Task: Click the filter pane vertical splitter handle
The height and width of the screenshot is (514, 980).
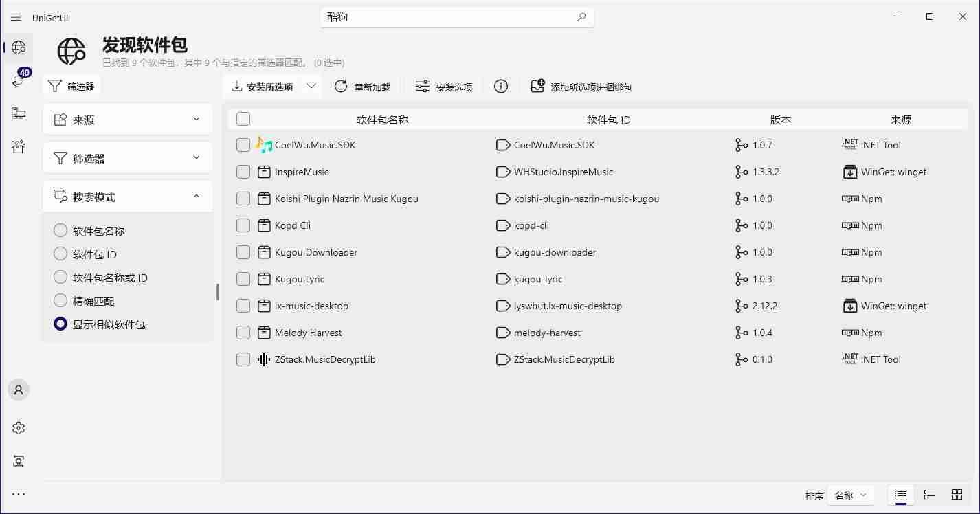Action: (x=218, y=292)
